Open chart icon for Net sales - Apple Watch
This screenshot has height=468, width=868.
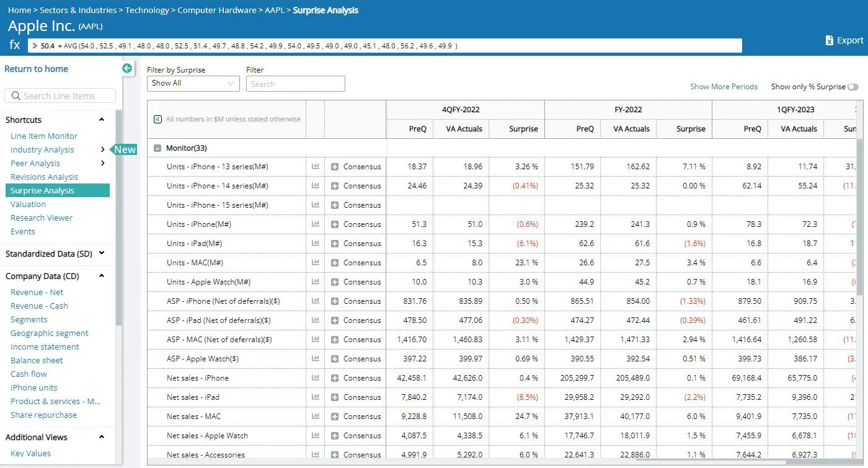(316, 435)
